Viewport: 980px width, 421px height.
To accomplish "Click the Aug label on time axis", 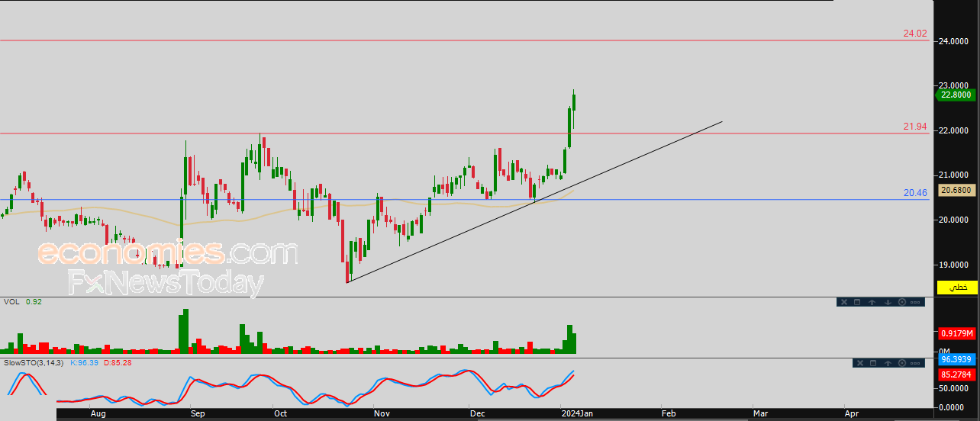I will point(98,413).
